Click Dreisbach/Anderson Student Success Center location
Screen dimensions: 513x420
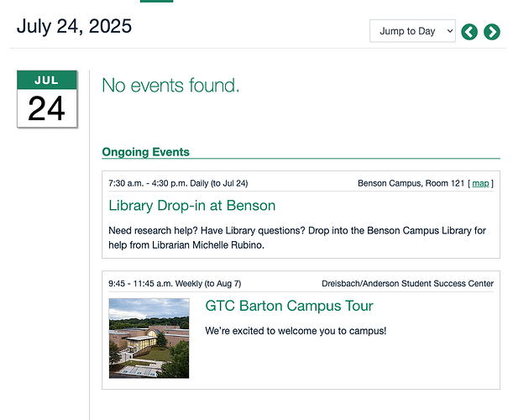pos(407,283)
